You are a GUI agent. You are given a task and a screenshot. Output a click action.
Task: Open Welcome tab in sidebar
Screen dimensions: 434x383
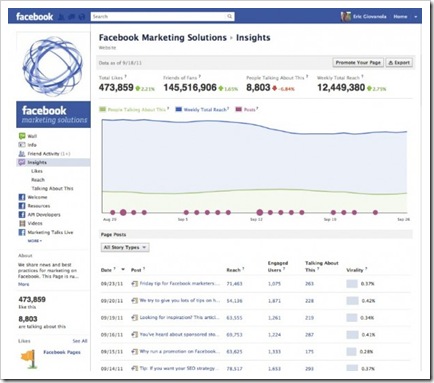tap(37, 197)
